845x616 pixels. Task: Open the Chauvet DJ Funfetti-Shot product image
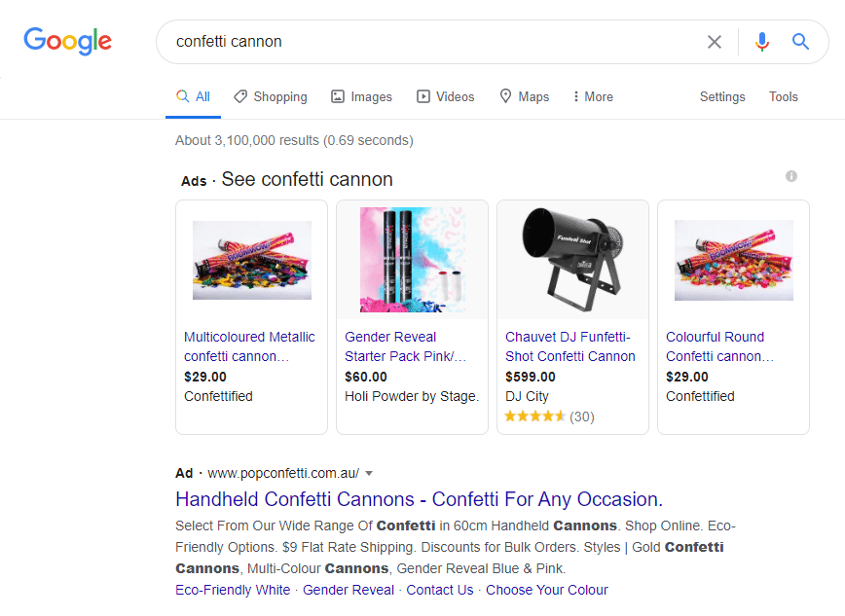click(x=572, y=259)
